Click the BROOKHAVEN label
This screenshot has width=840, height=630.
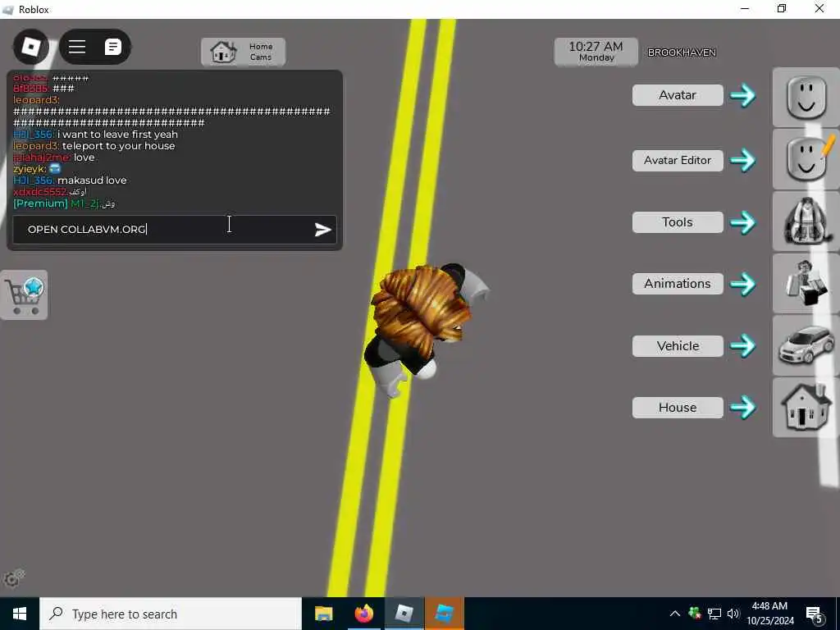pyautogui.click(x=682, y=52)
